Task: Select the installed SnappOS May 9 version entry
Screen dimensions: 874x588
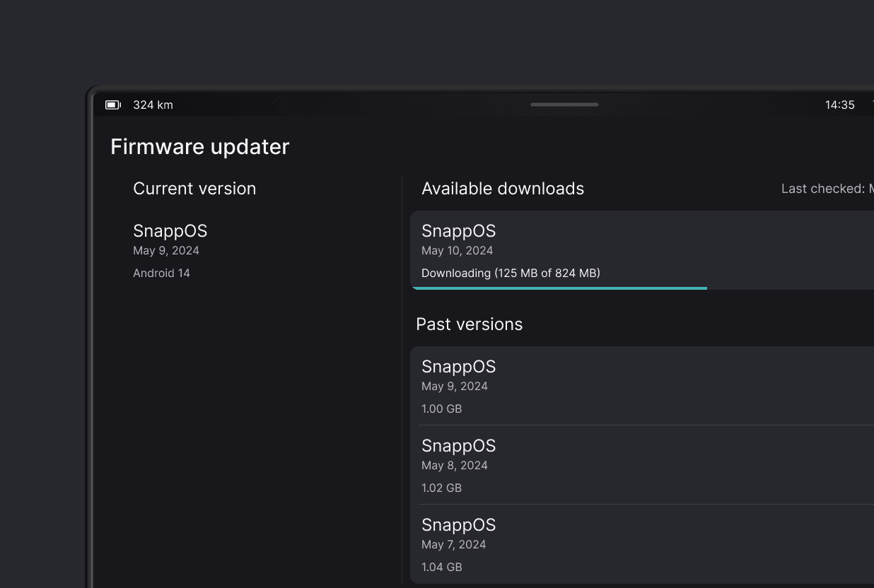Action: click(x=170, y=250)
